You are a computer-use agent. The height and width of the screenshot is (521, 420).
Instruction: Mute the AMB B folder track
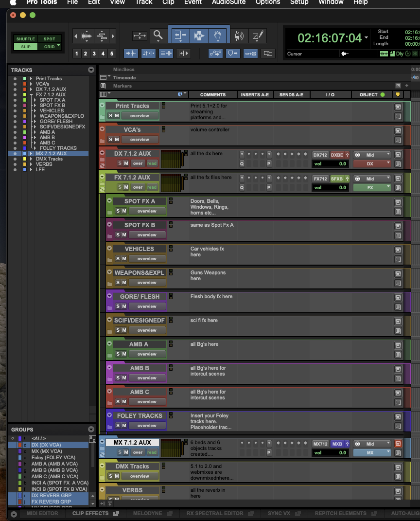(x=124, y=378)
